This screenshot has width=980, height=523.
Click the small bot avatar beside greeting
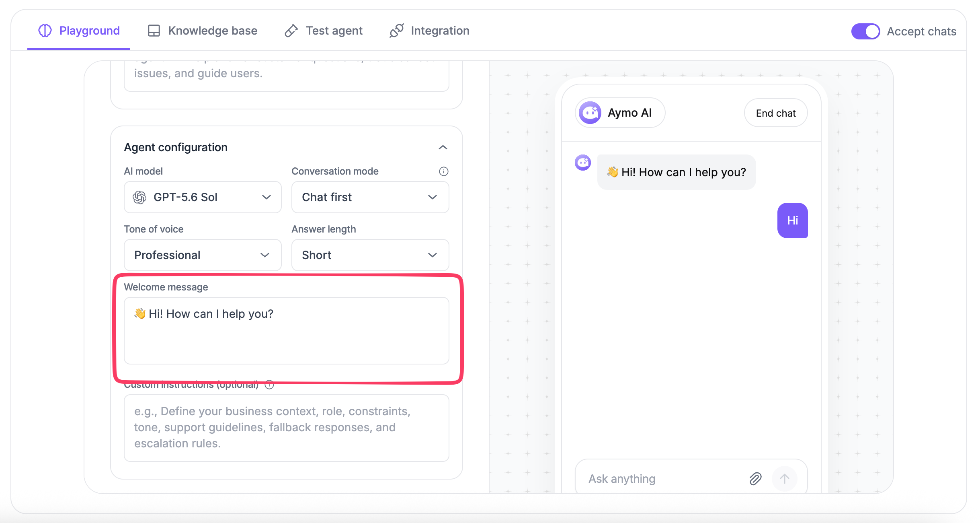coord(583,163)
